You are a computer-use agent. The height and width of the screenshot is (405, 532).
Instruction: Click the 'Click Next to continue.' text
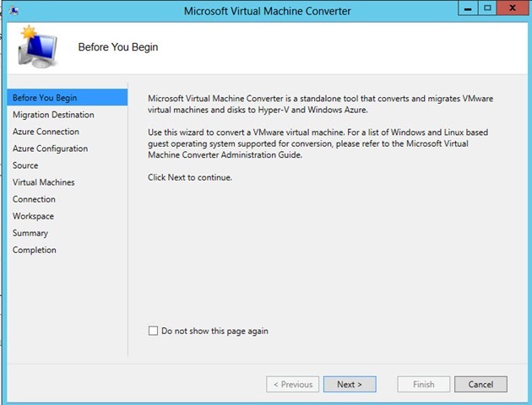(190, 177)
